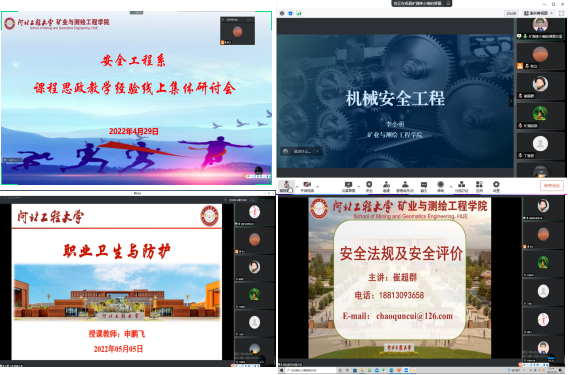Open the security shield settings
This screenshot has width=568, height=375.
pos(369,186)
